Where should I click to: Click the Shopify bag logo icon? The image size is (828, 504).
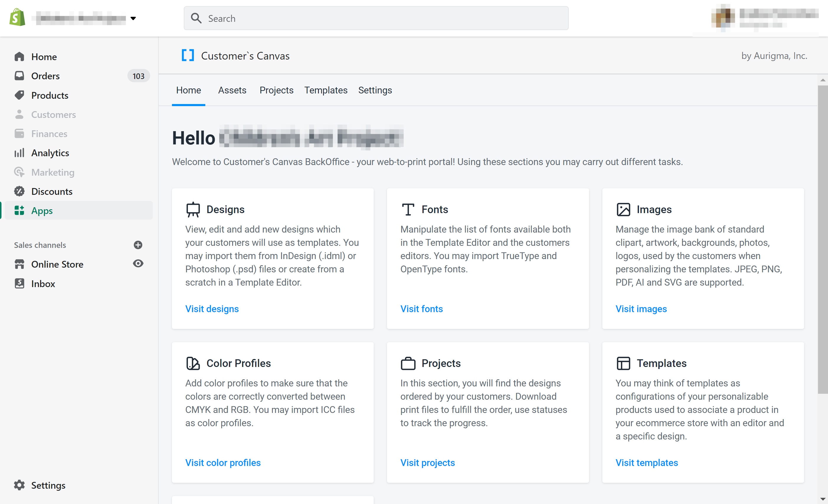pos(17,17)
